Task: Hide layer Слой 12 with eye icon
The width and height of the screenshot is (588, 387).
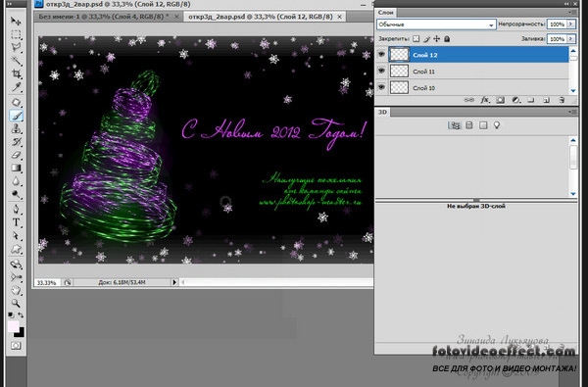Action: coord(381,55)
